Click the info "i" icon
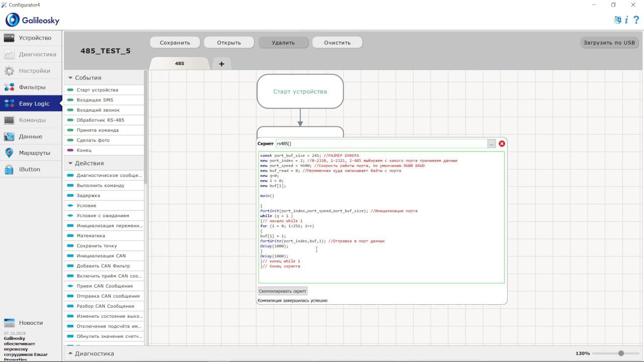 (626, 20)
